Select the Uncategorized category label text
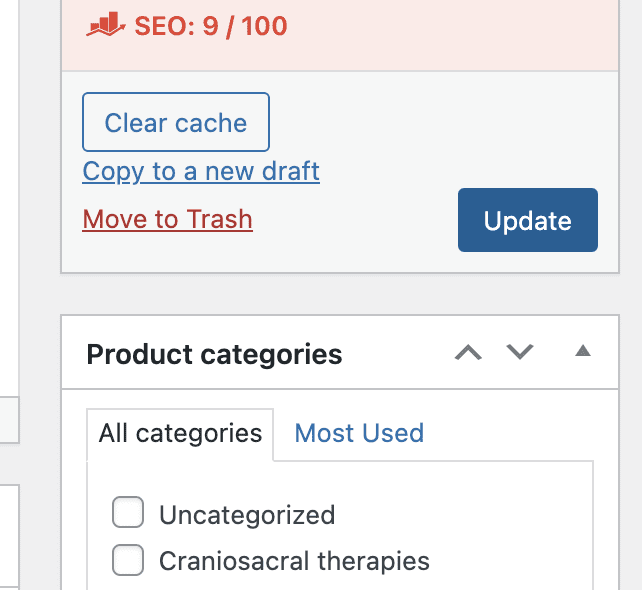Image resolution: width=642 pixels, height=590 pixels. [x=247, y=515]
